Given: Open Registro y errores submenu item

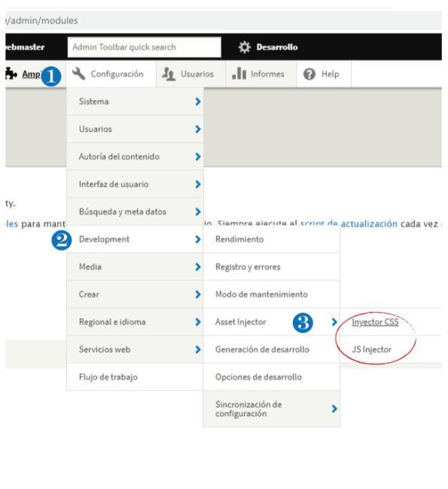Looking at the screenshot, I should coord(271,267).
